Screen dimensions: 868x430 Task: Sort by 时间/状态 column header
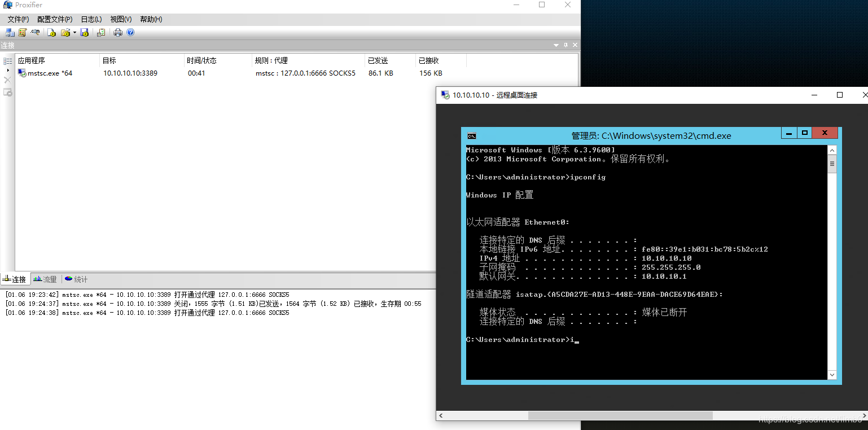pos(218,60)
